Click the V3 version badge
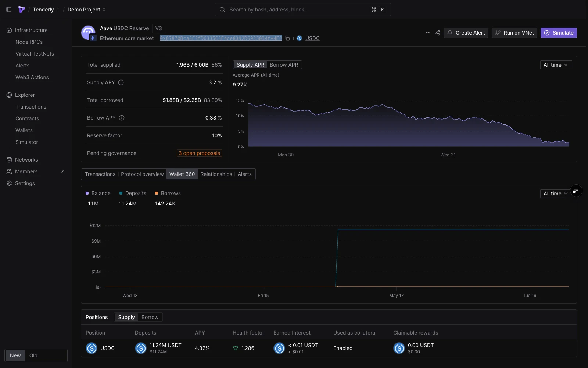 pos(158,28)
